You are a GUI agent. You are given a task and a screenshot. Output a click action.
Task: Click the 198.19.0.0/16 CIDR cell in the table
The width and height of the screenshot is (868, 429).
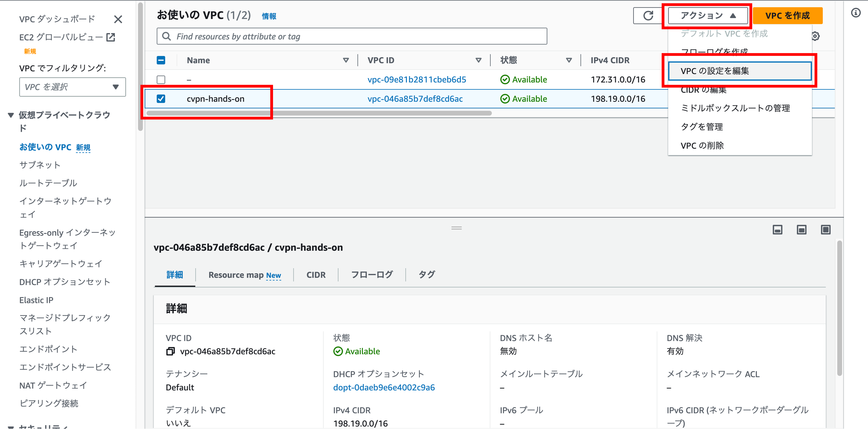(618, 99)
